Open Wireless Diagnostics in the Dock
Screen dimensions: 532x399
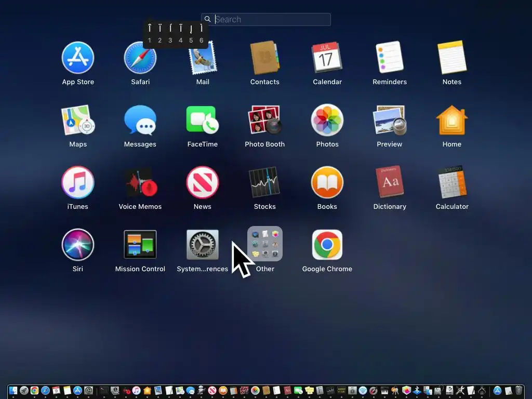pos(363,391)
